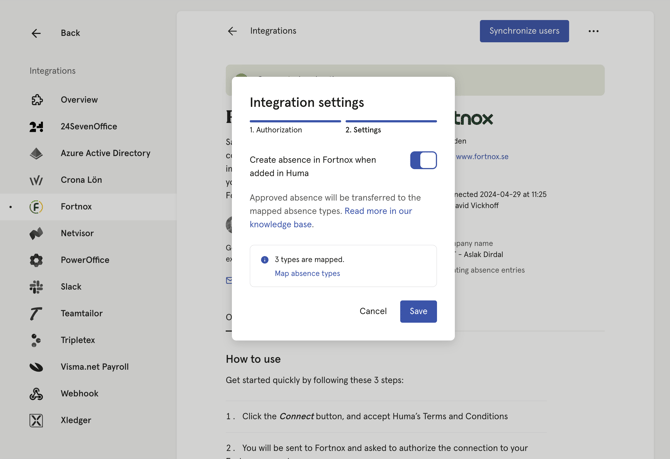Click the Slack logo icon
Image resolution: width=670 pixels, height=459 pixels.
tap(36, 287)
